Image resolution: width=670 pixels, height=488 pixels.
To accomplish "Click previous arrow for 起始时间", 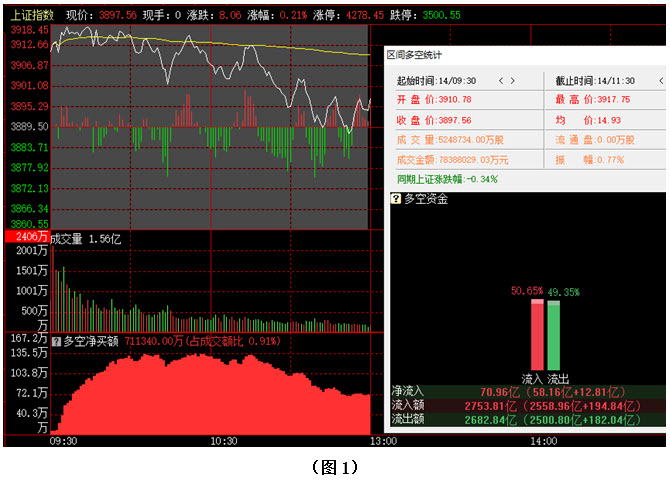I will click(x=500, y=80).
